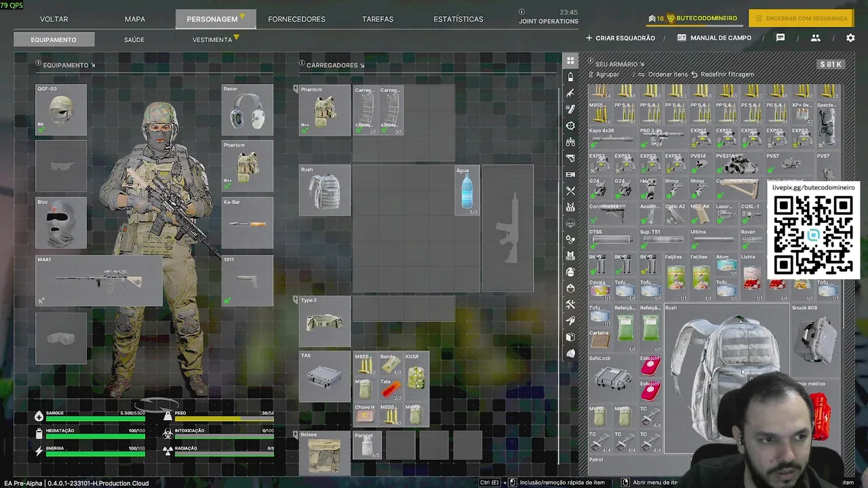Click Agrupar in locker toolbar

click(604, 74)
